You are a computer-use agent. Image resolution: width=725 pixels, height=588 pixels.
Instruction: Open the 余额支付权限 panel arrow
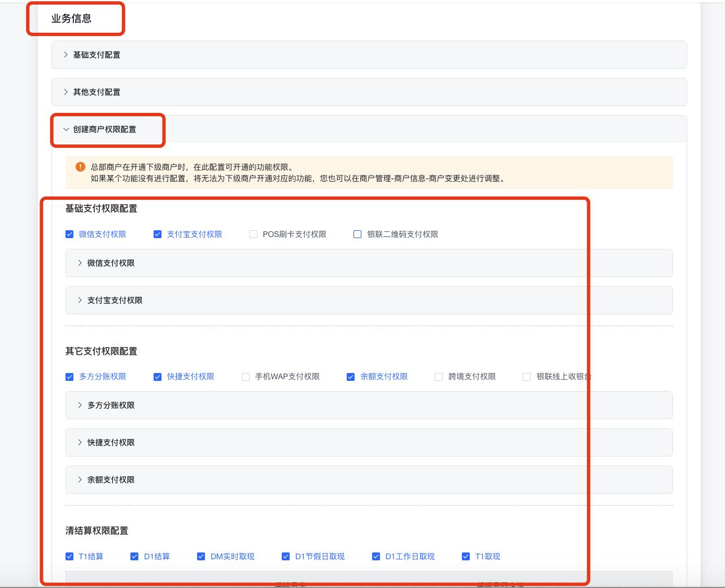tap(80, 480)
